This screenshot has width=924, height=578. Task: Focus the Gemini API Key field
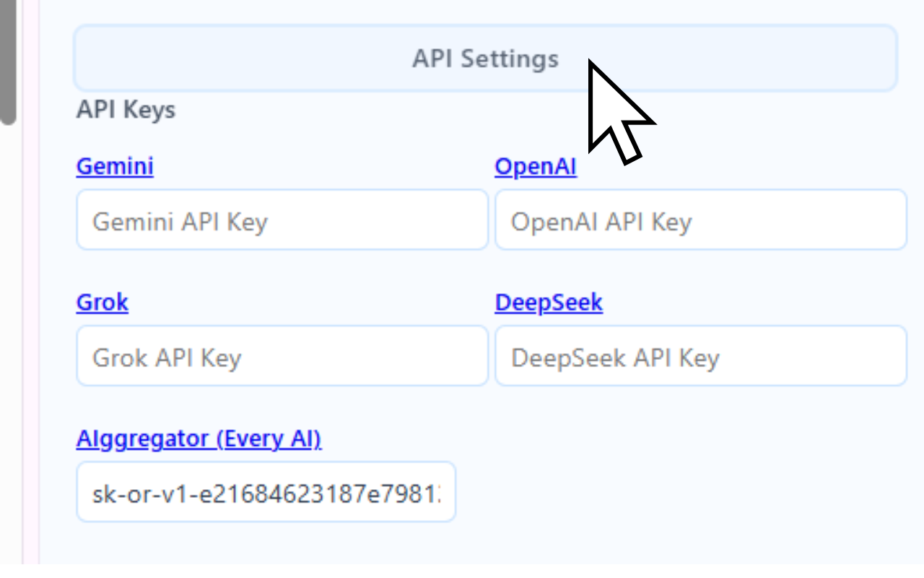coord(282,220)
